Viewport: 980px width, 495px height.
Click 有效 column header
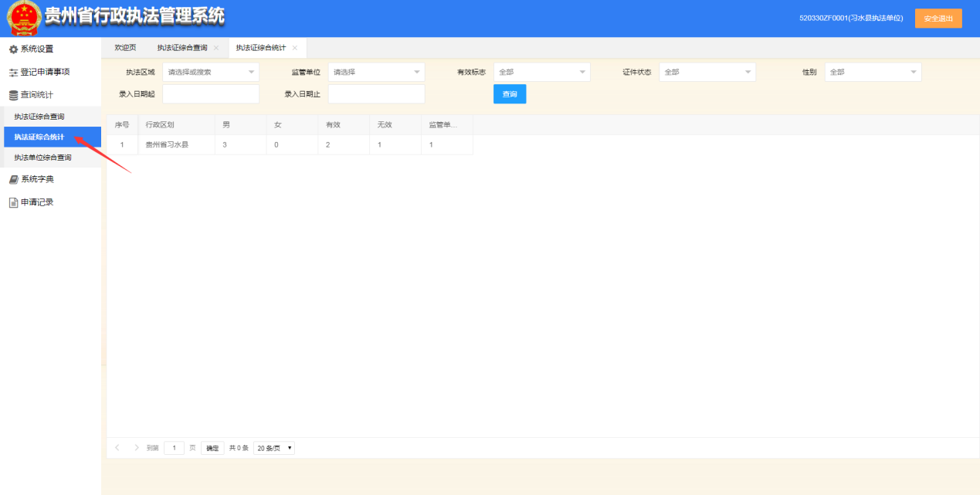point(344,125)
